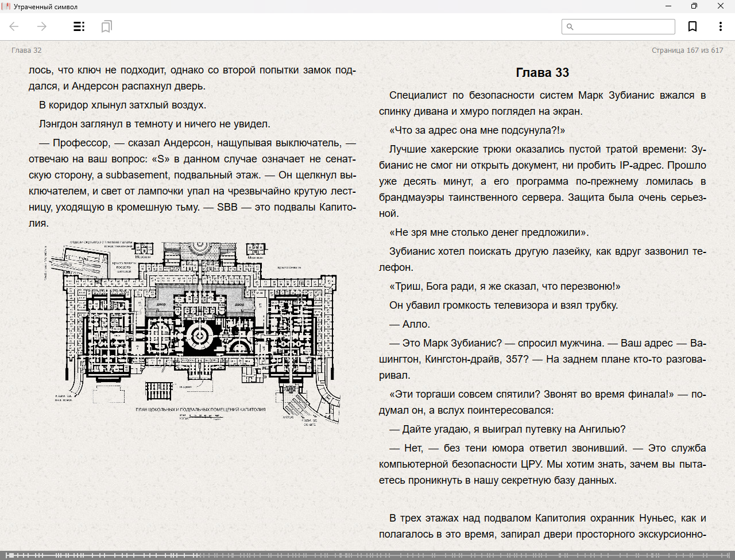Bookmark this page with the top-right bookmark icon
The height and width of the screenshot is (560, 735).
(x=693, y=26)
